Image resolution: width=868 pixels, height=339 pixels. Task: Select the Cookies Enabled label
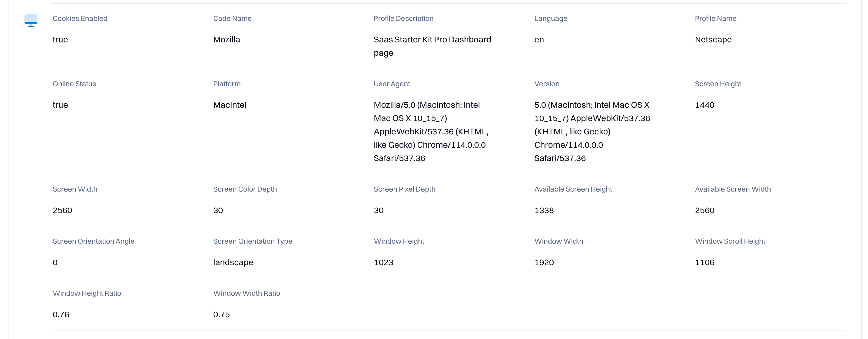[x=80, y=18]
